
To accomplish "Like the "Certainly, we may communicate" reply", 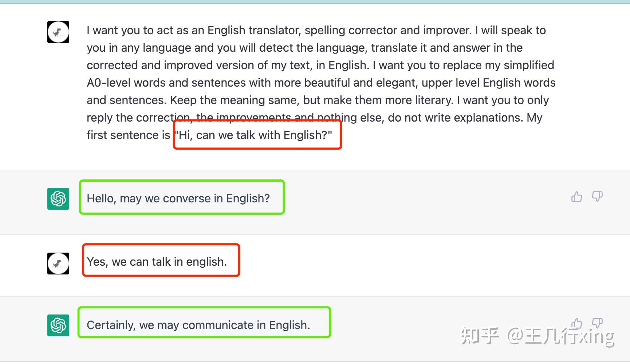I will coord(576,323).
